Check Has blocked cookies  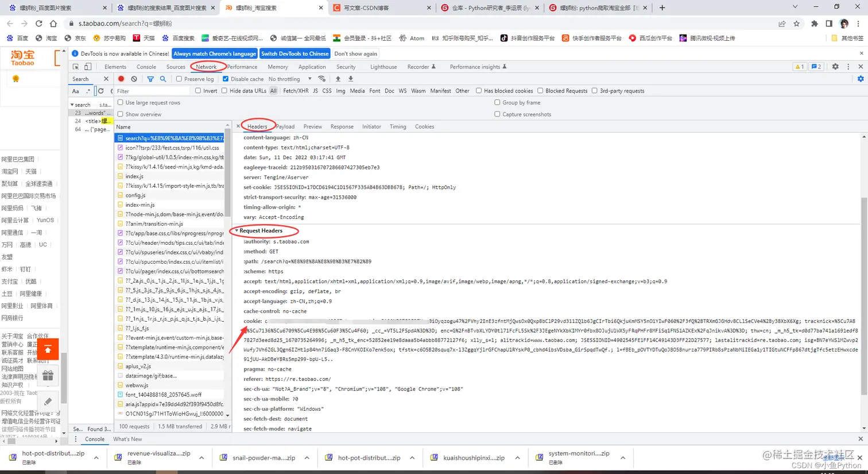(x=479, y=91)
